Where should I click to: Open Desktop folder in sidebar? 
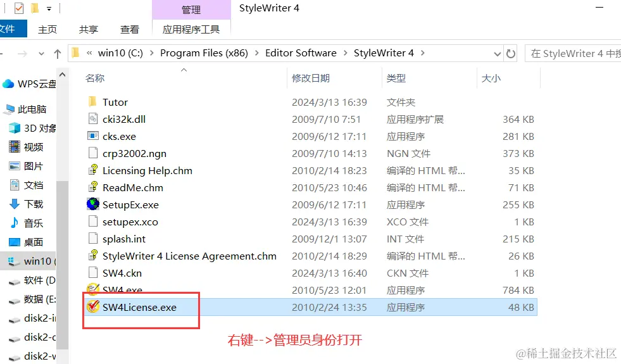(26, 242)
